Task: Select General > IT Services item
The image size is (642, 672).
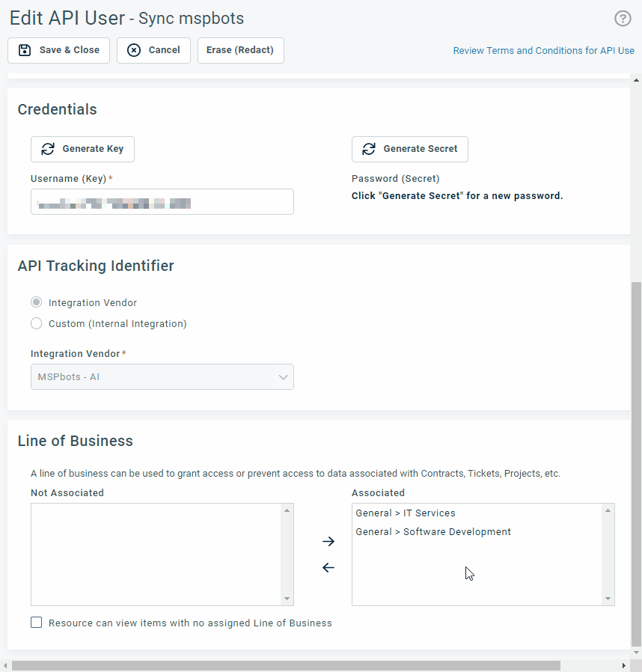Action: pos(406,513)
